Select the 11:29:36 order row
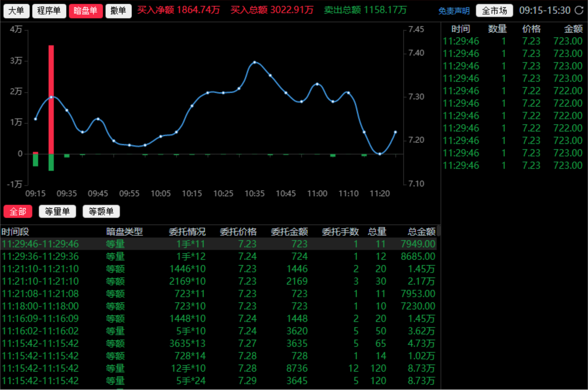This screenshot has width=588, height=390. pyautogui.click(x=218, y=256)
